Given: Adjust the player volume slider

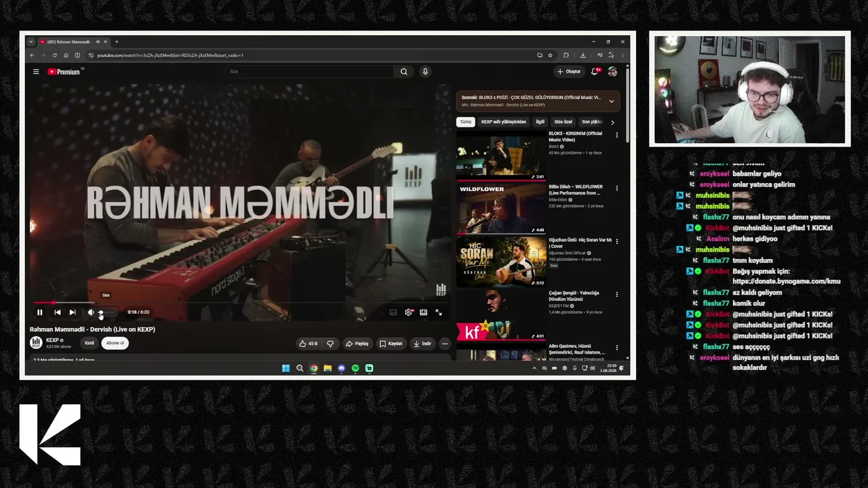Looking at the screenshot, I should coord(107,312).
